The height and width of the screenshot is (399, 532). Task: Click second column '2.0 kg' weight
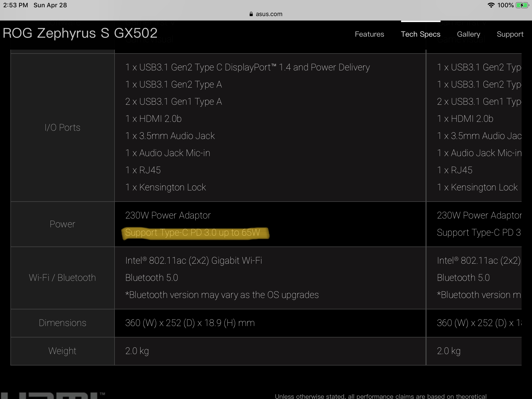449,351
